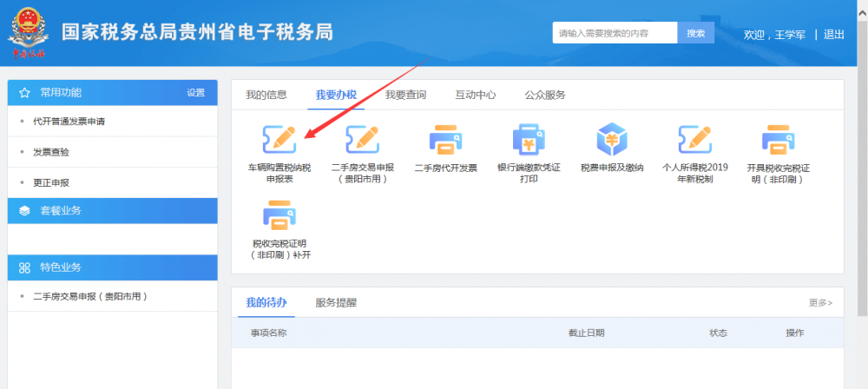This screenshot has width=868, height=389.
Task: Select the 我要办税 tab
Action: 336,95
